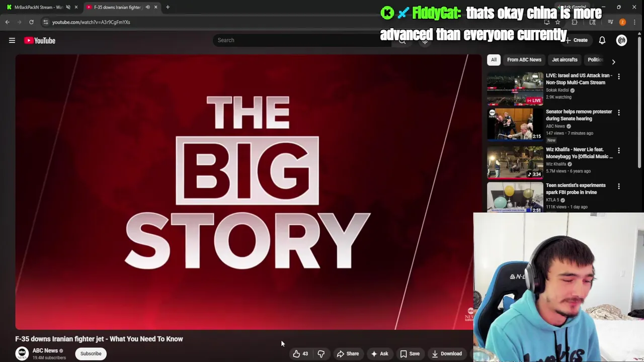Select the Politics chip
Viewport: 644px width, 362px height.
(x=594, y=60)
